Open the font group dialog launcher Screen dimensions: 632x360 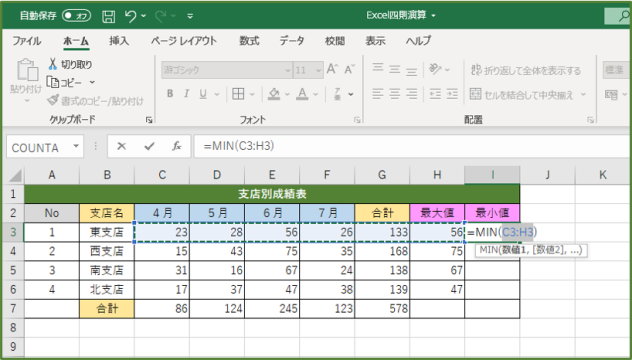click(x=357, y=120)
